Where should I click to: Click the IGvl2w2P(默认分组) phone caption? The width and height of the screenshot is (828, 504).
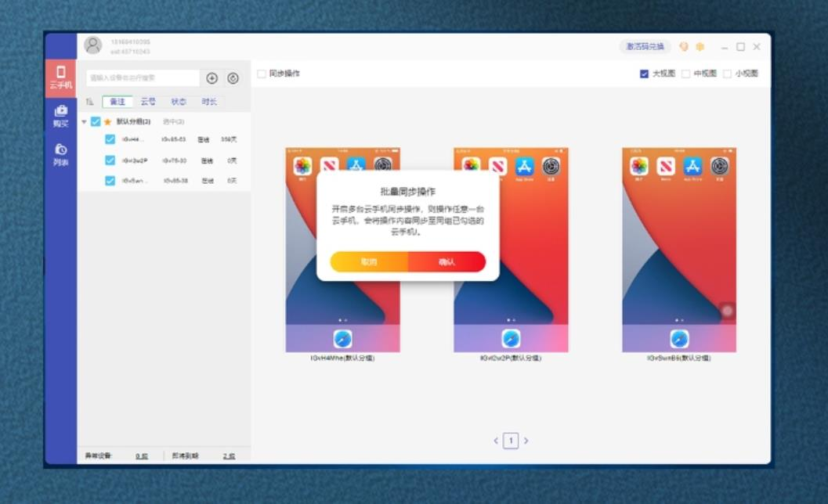point(511,358)
